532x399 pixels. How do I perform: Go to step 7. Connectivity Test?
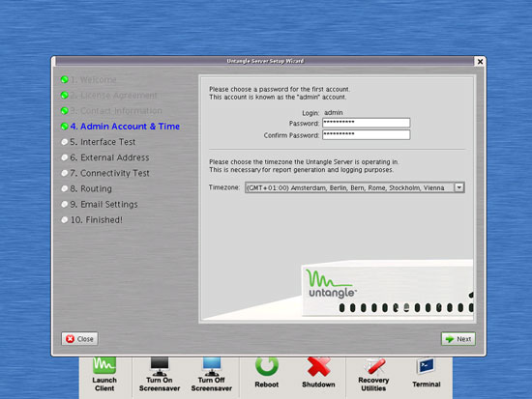click(x=109, y=173)
